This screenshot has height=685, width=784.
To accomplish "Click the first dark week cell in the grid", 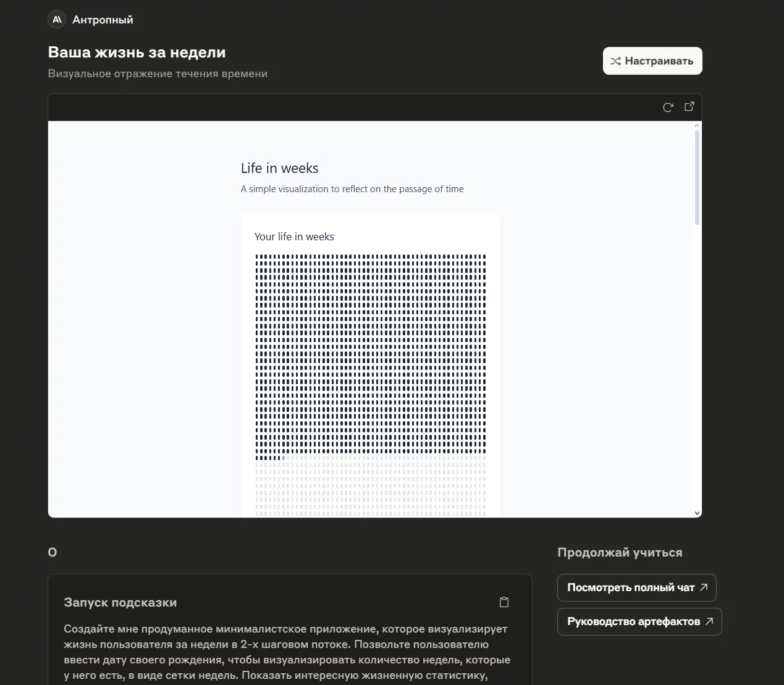I will tap(258, 256).
